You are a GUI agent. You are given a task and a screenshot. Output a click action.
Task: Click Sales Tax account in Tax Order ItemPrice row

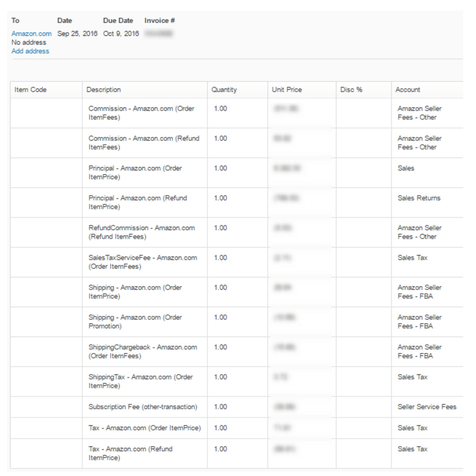427,428
